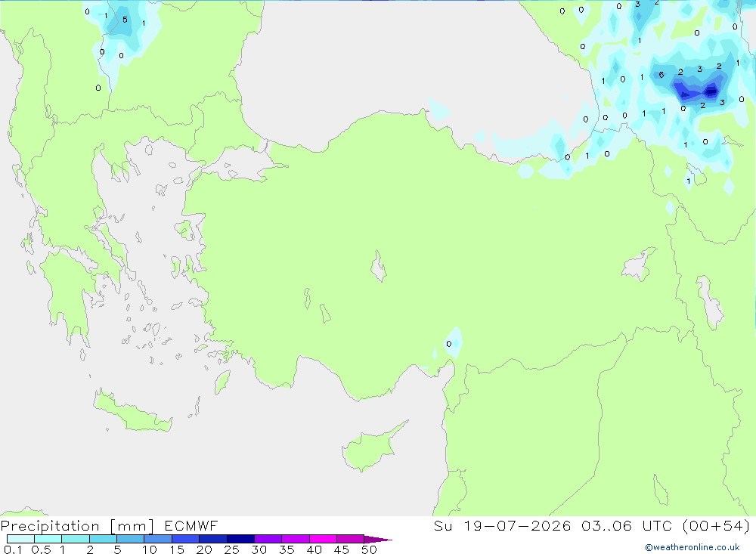Click the legend label '0.5'
The image size is (756, 554).
(41, 549)
